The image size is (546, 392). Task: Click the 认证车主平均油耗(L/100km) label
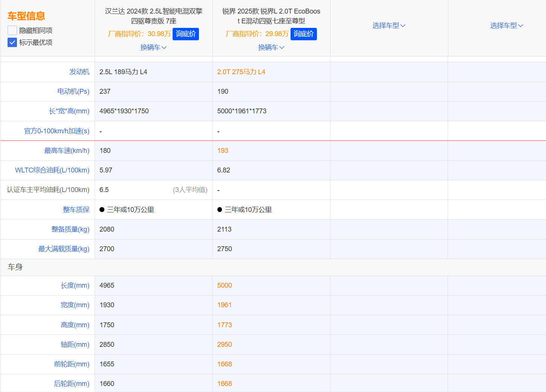[x=48, y=190]
